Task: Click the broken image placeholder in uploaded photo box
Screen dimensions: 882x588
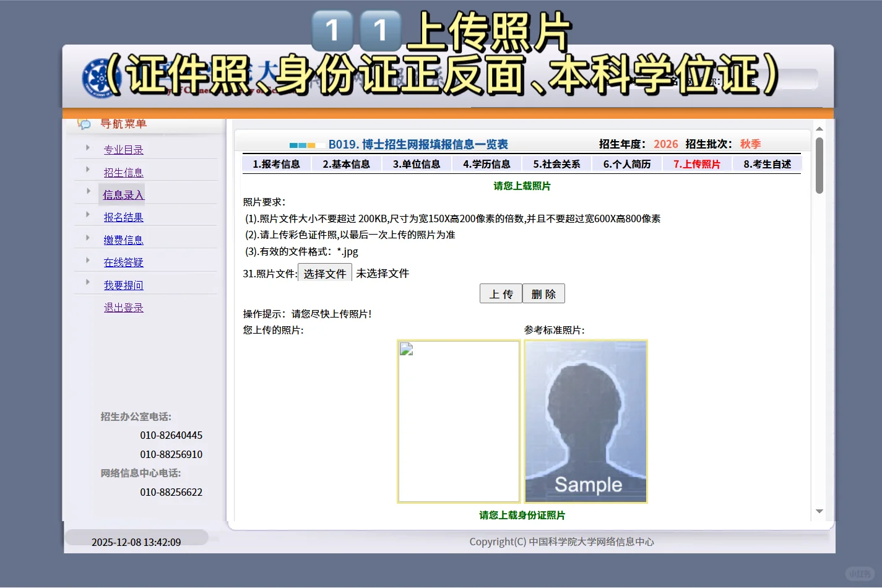Action: tap(406, 348)
